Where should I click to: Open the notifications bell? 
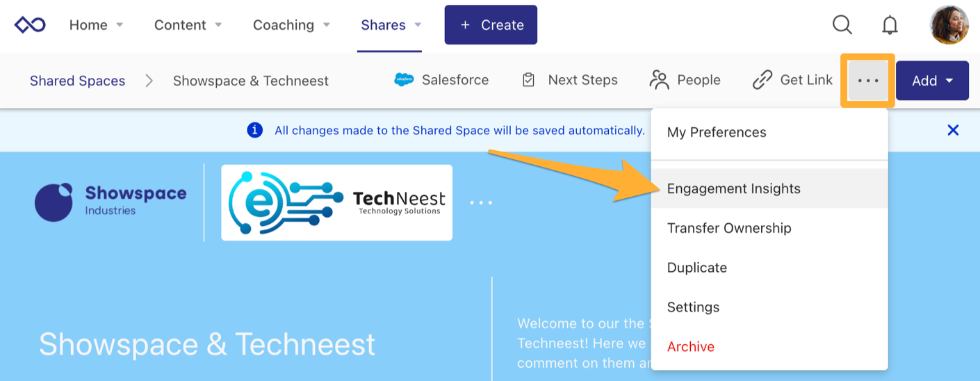coord(890,25)
